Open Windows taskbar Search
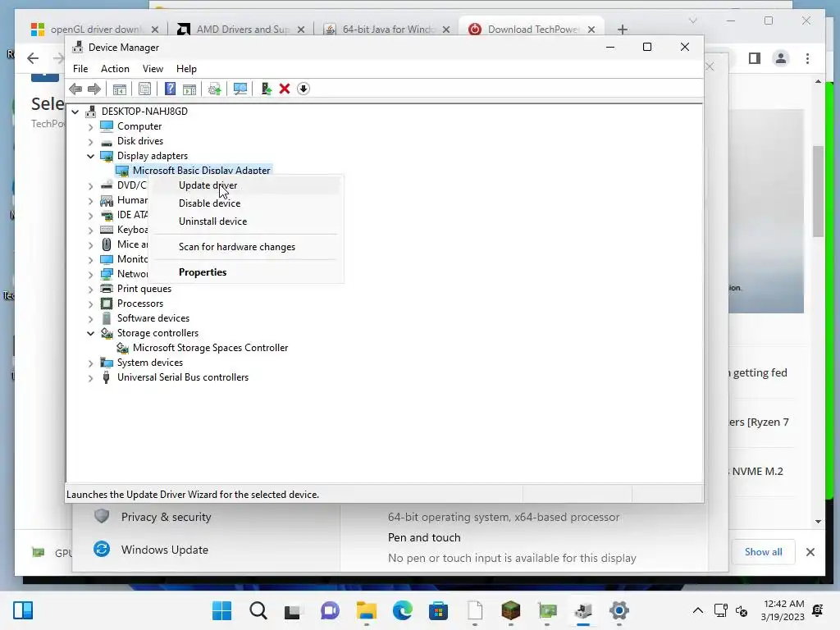The height and width of the screenshot is (630, 840). 258,610
